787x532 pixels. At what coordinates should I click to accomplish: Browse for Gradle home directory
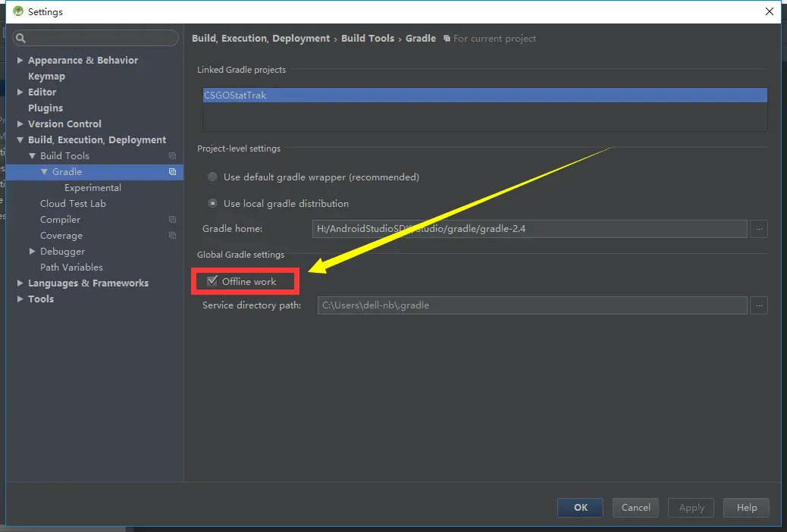pyautogui.click(x=759, y=229)
